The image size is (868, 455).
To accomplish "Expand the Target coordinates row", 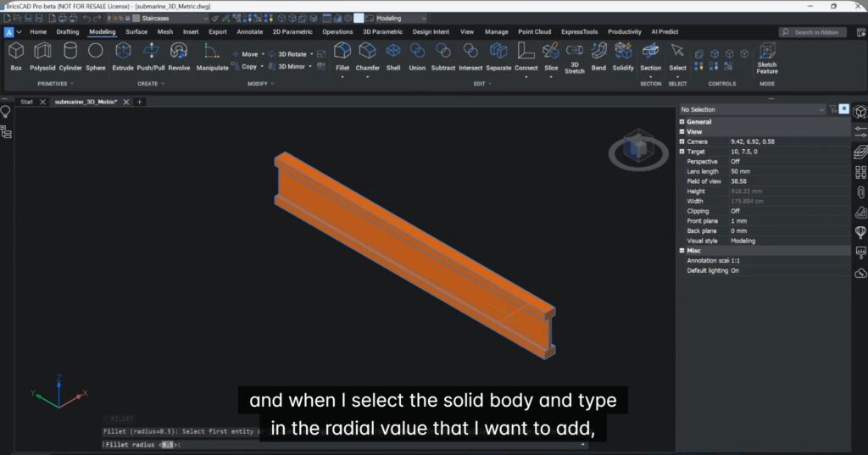I will coord(682,152).
